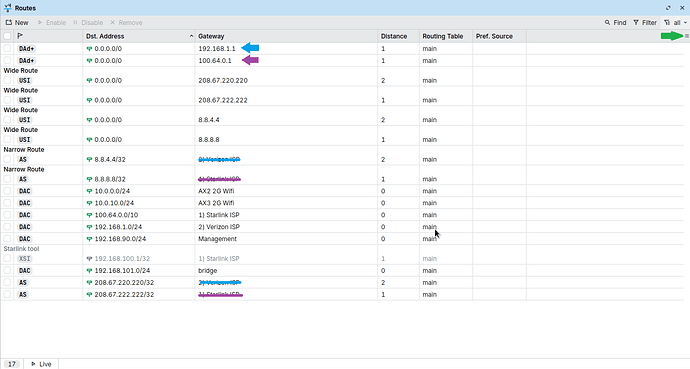
Task: Click the Disable toolbar button
Action: [88, 22]
